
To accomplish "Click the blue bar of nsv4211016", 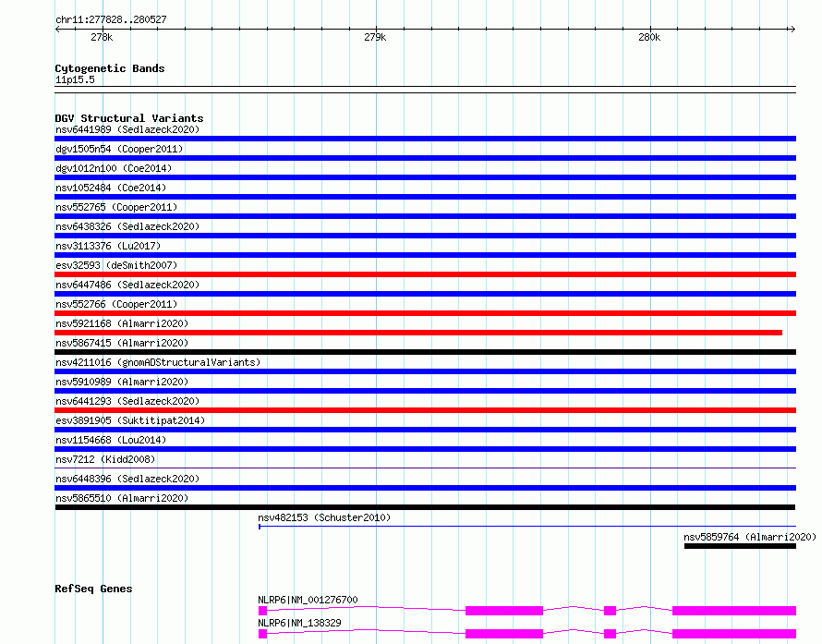I will (425, 371).
